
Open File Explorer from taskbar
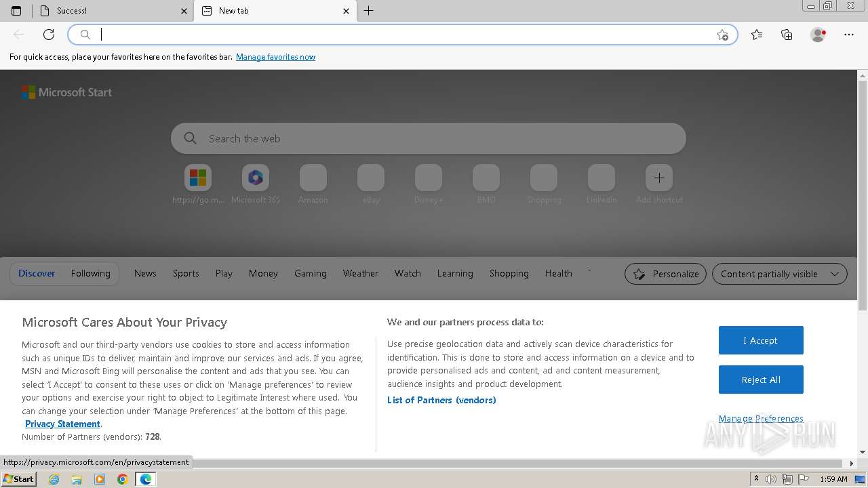[77, 479]
